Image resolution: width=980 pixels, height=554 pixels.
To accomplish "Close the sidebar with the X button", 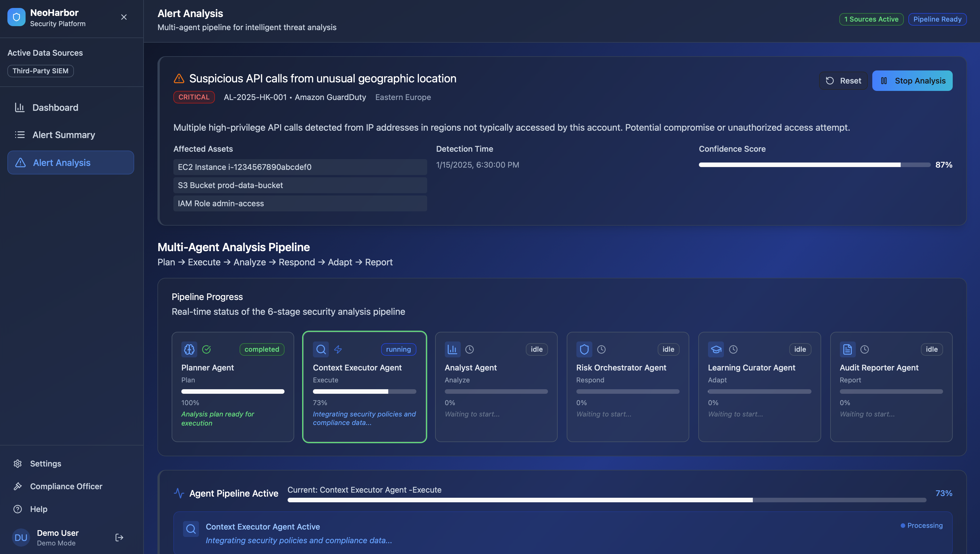I will pos(124,17).
